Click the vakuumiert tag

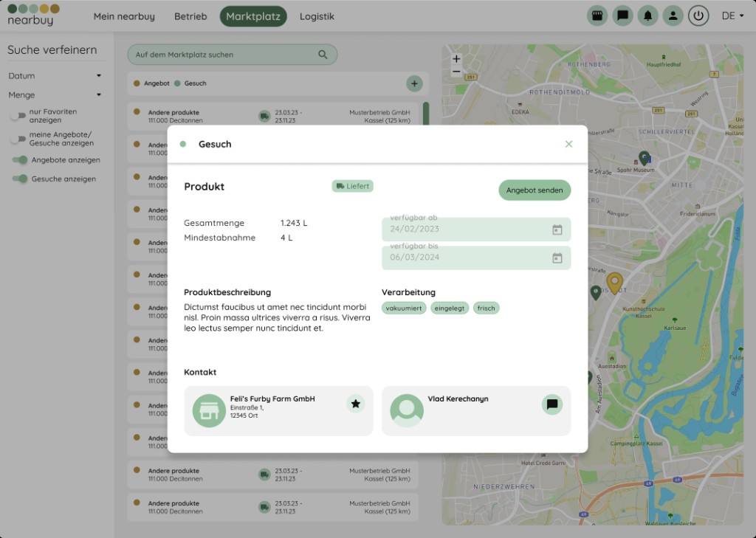[404, 308]
